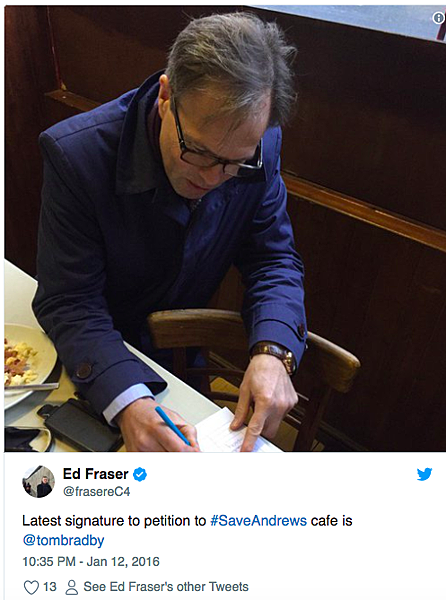Image resolution: width=446 pixels, height=600 pixels.
Task: Click the @fraserec4 handle
Action: pos(97,491)
